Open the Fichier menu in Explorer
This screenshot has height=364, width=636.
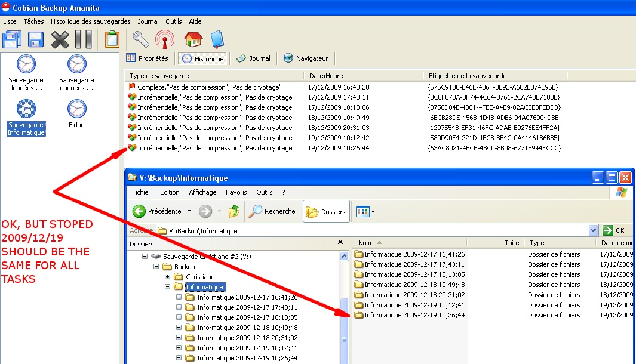pyautogui.click(x=141, y=192)
